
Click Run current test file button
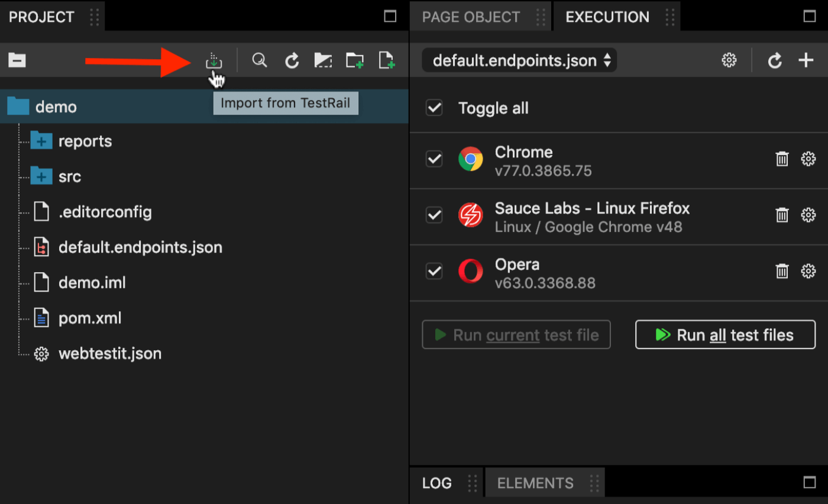point(516,335)
